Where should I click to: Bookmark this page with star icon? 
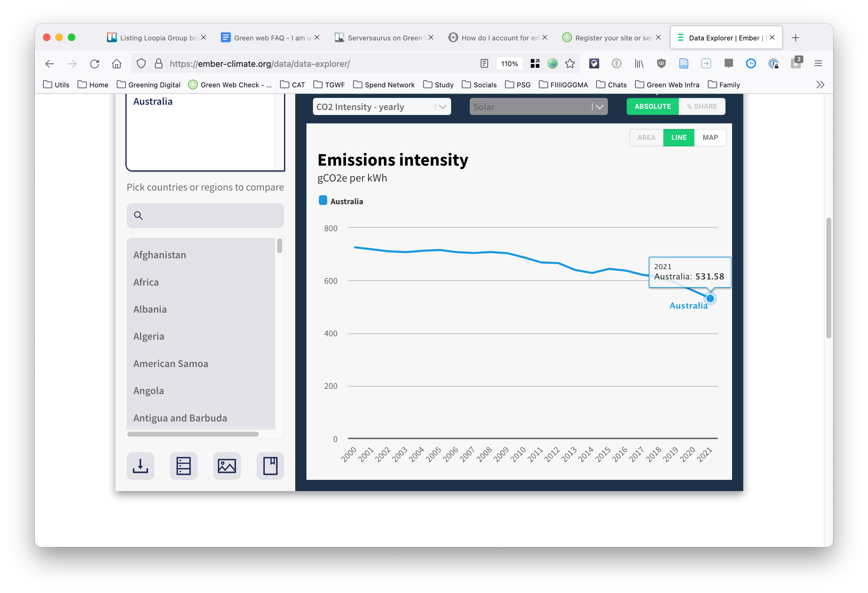570,64
